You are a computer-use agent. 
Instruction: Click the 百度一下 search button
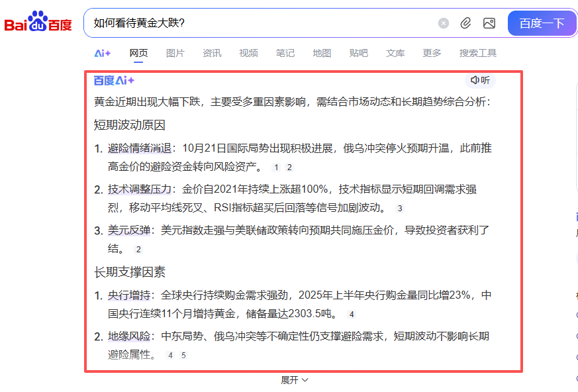(542, 23)
